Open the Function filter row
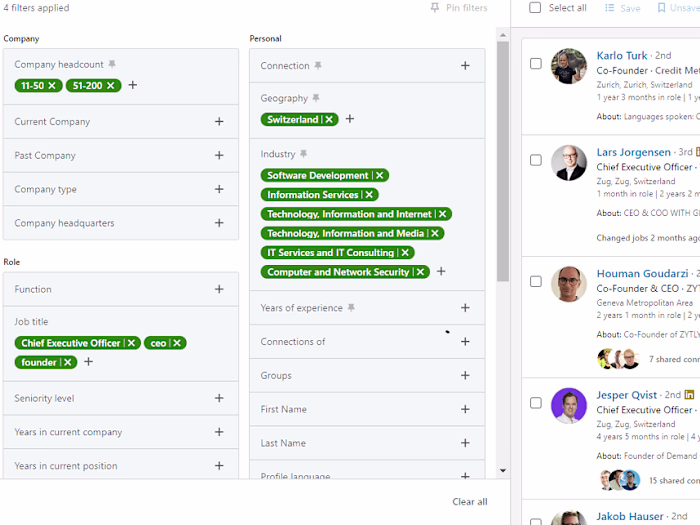The width and height of the screenshot is (700, 525). pyautogui.click(x=121, y=289)
